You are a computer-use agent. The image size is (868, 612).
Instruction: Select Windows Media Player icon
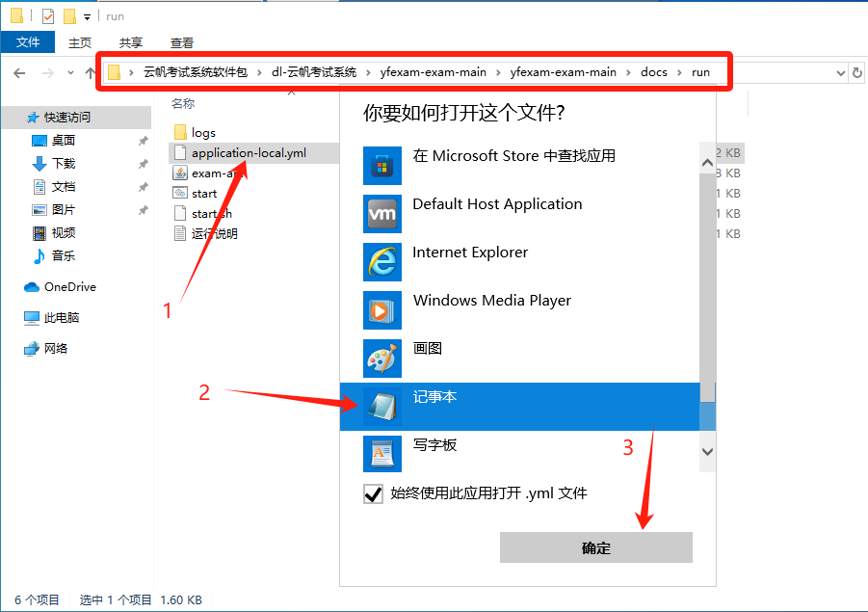pos(381,310)
